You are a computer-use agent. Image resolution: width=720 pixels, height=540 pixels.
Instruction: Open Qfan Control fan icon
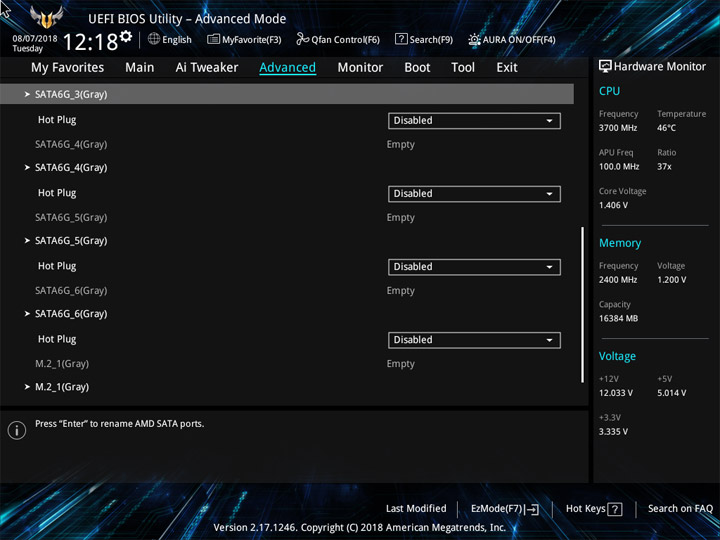(x=302, y=39)
